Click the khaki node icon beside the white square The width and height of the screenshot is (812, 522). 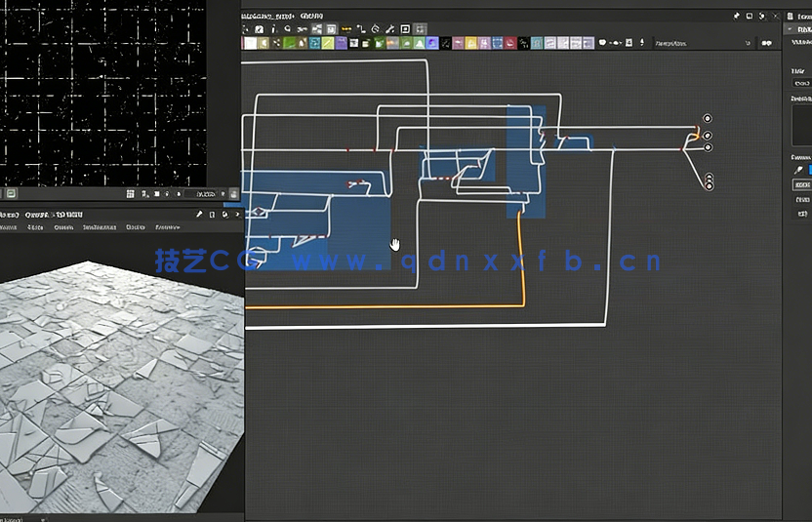pyautogui.click(x=264, y=43)
